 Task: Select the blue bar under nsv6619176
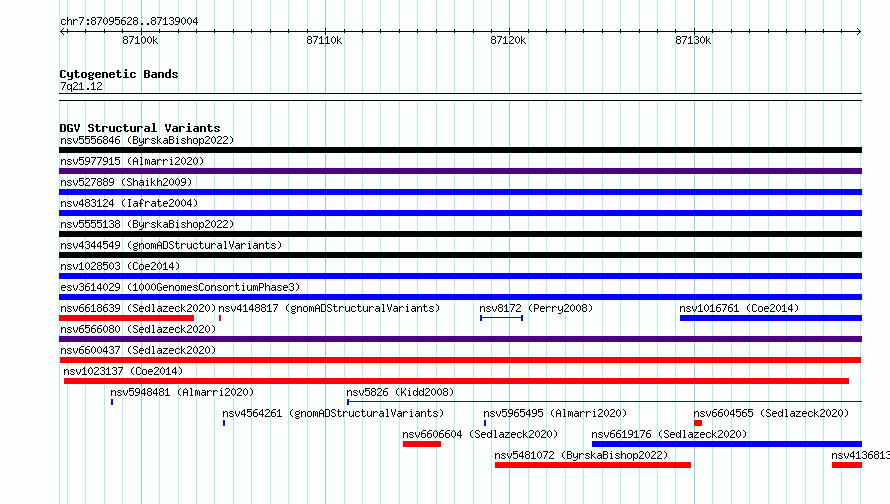pyautogui.click(x=727, y=444)
